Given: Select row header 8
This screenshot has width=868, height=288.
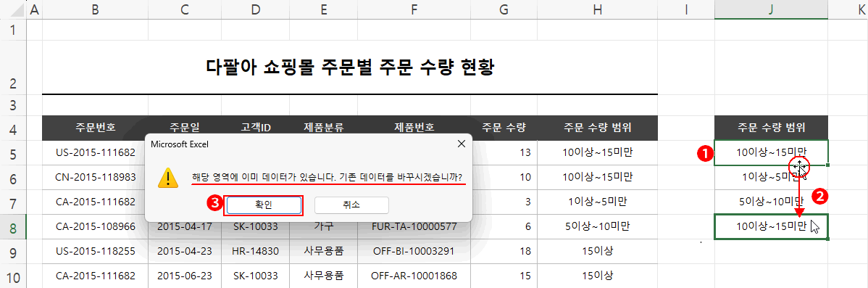Looking at the screenshot, I should (x=13, y=228).
